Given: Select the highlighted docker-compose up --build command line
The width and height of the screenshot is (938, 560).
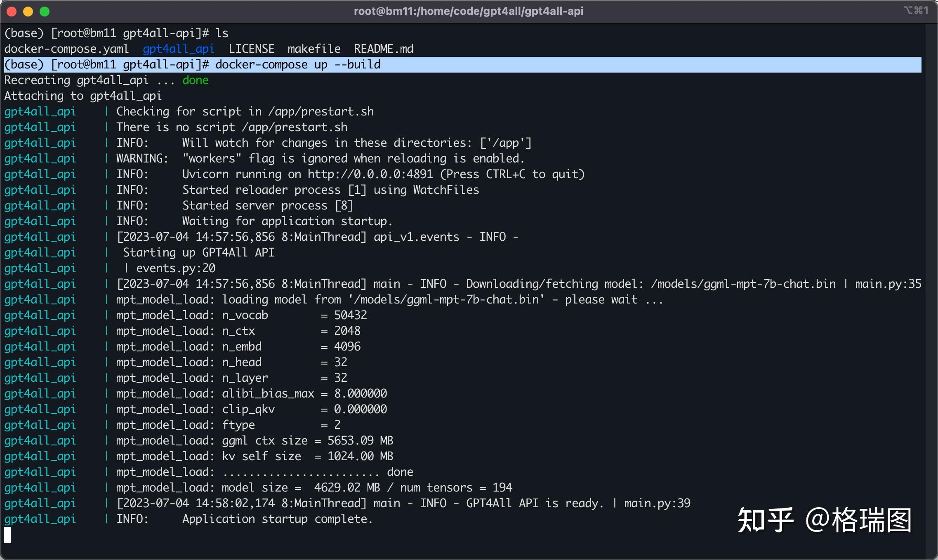Looking at the screenshot, I should point(298,64).
